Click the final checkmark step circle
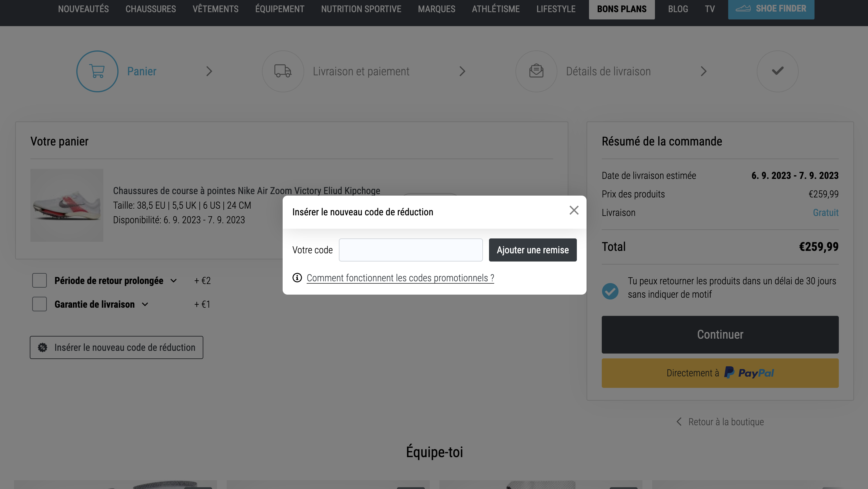Viewport: 868px width, 489px height. click(777, 71)
